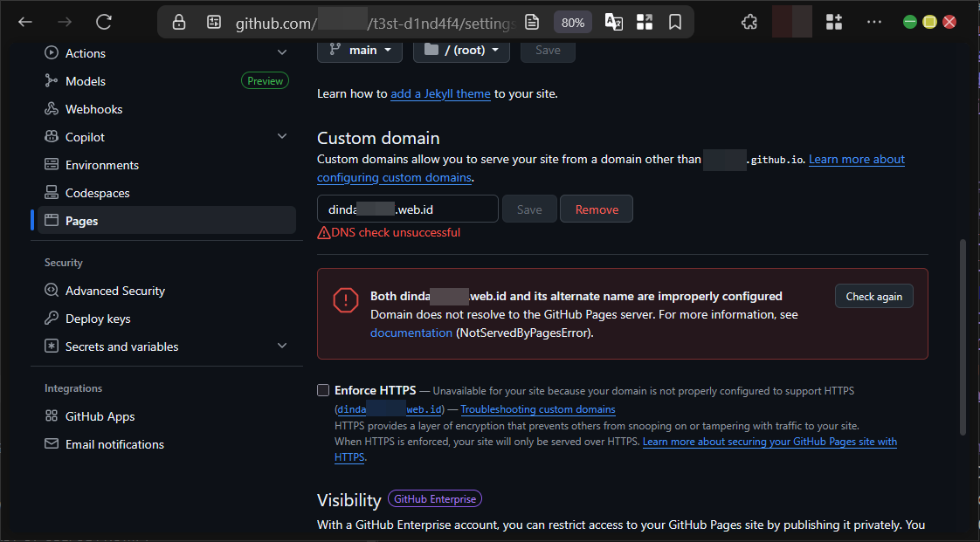Open the add a Jekyll theme link
980x542 pixels.
pos(440,93)
